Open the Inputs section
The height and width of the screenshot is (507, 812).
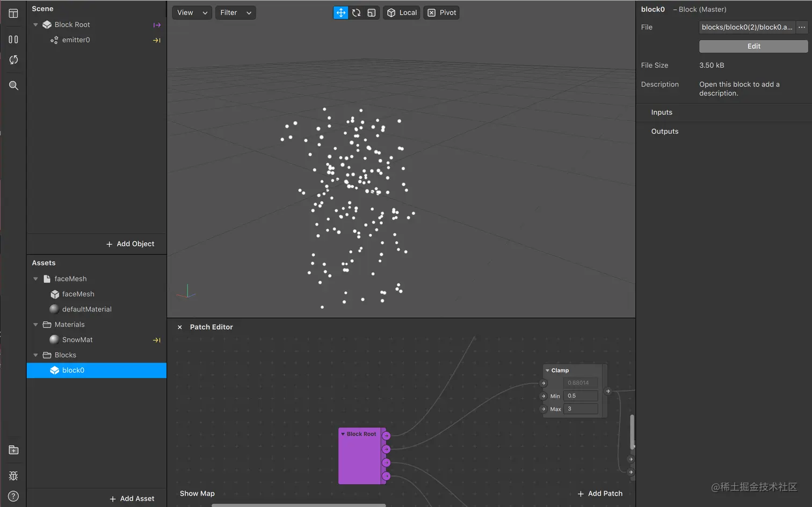tap(662, 112)
